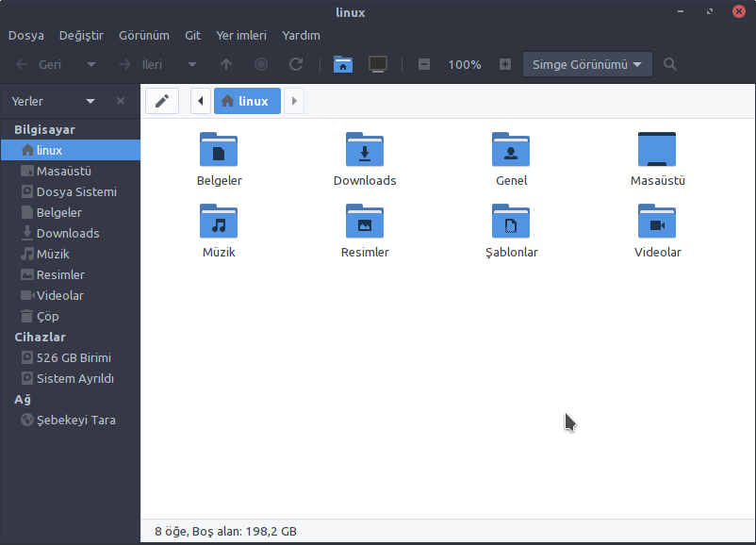Select the Müzik folder icon
Viewport: 756px width, 545px height.
click(x=219, y=223)
